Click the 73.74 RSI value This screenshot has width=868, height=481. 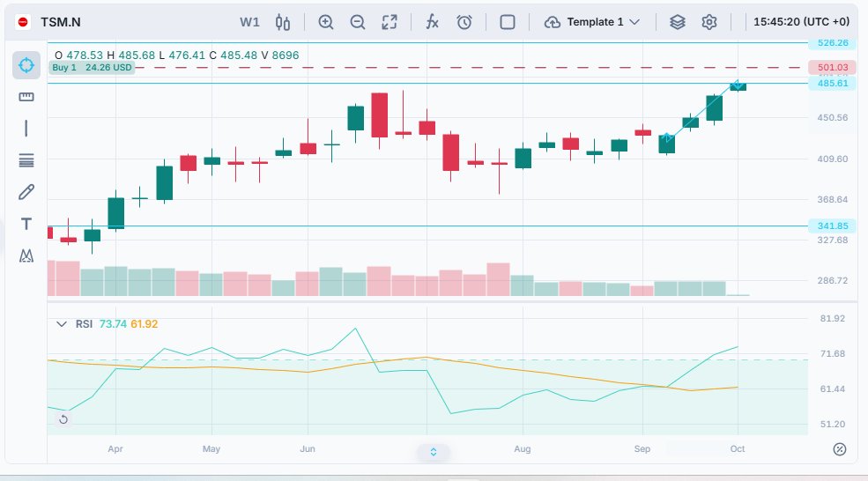pos(113,324)
